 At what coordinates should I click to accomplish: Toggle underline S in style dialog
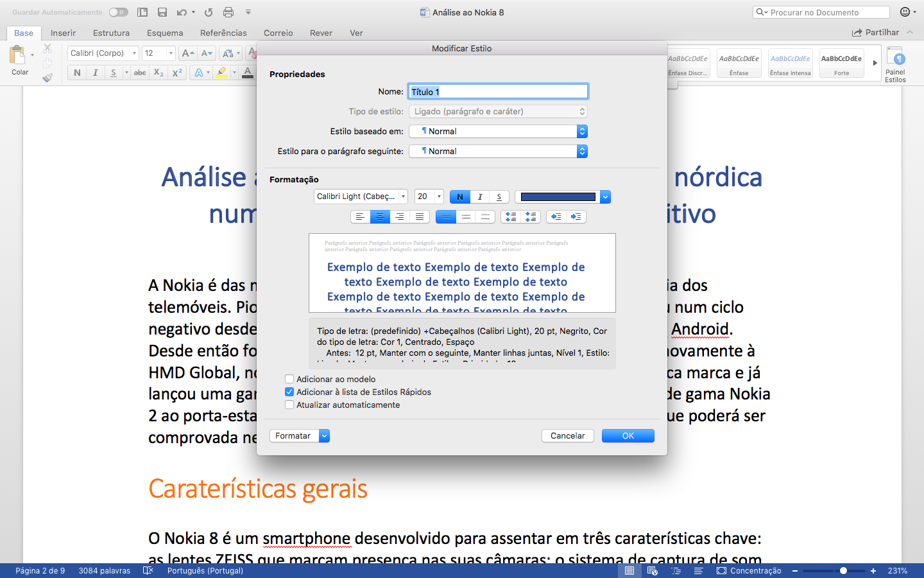pos(499,197)
